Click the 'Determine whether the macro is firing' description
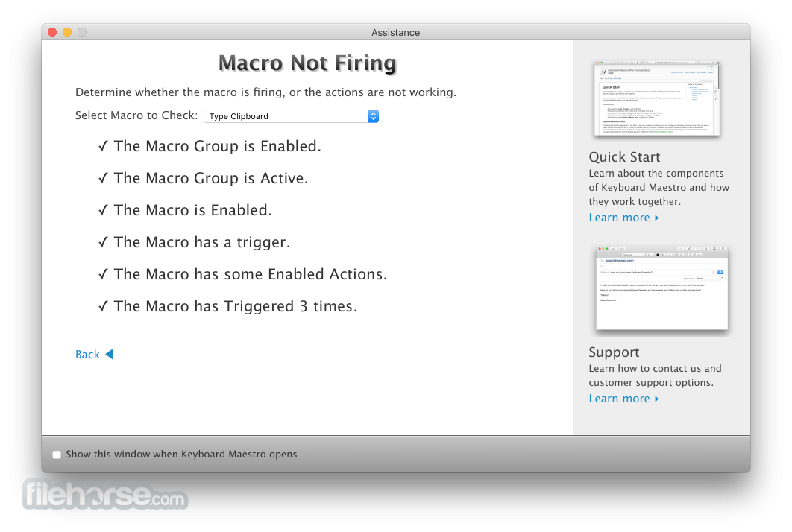 pyautogui.click(x=265, y=92)
